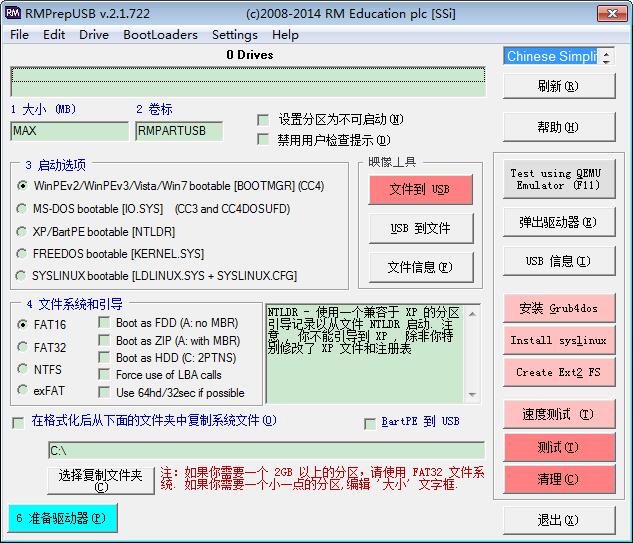633x543 pixels.
Task: Click the red 文件到 USB button
Action: (420, 189)
